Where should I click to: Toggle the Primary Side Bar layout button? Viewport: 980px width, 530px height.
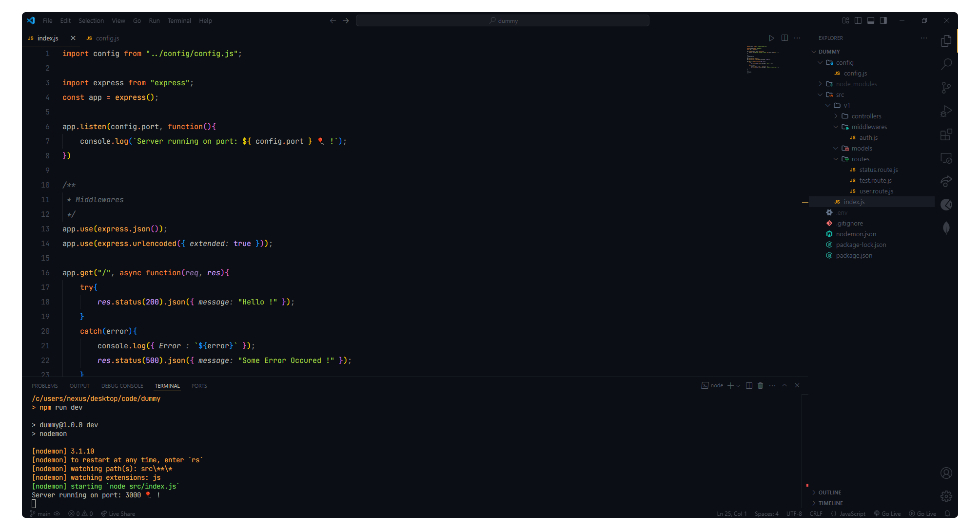pyautogui.click(x=858, y=20)
